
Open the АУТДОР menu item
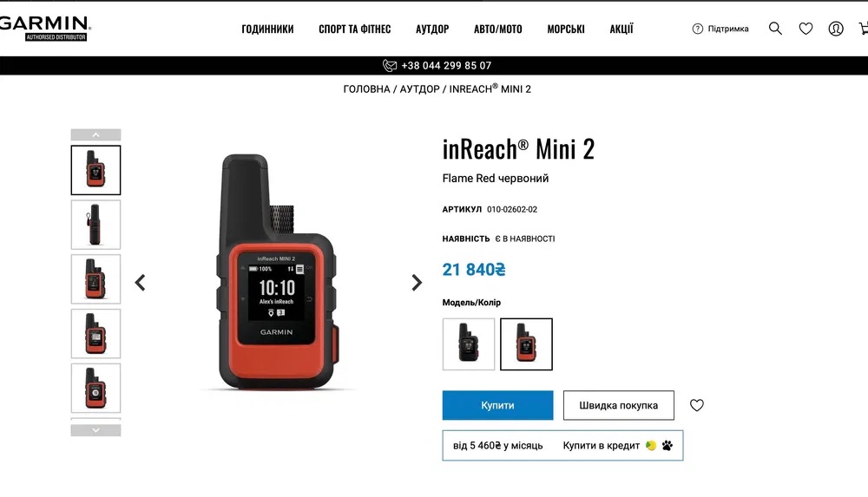click(x=432, y=29)
